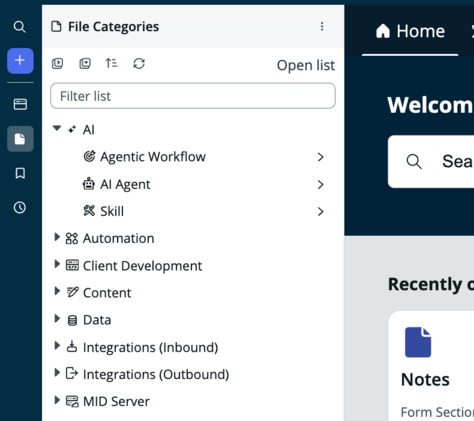Image resolution: width=474 pixels, height=421 pixels.
Task: Switch to the Home tab
Action: 410,31
